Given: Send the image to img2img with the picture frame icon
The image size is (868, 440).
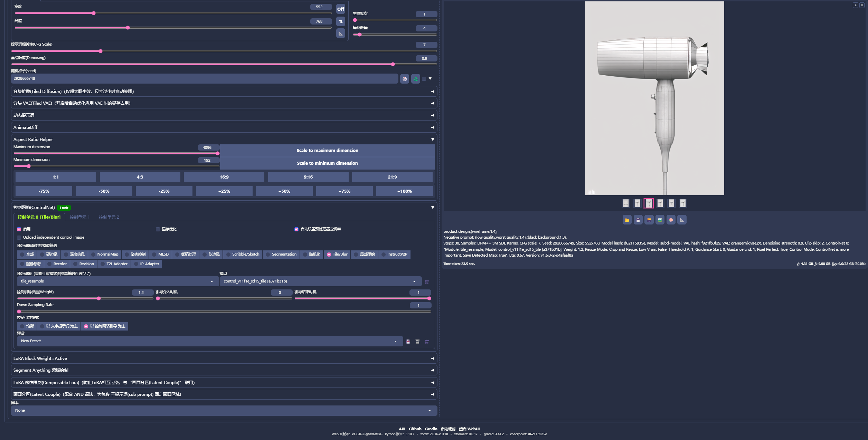Looking at the screenshot, I should 660,220.
